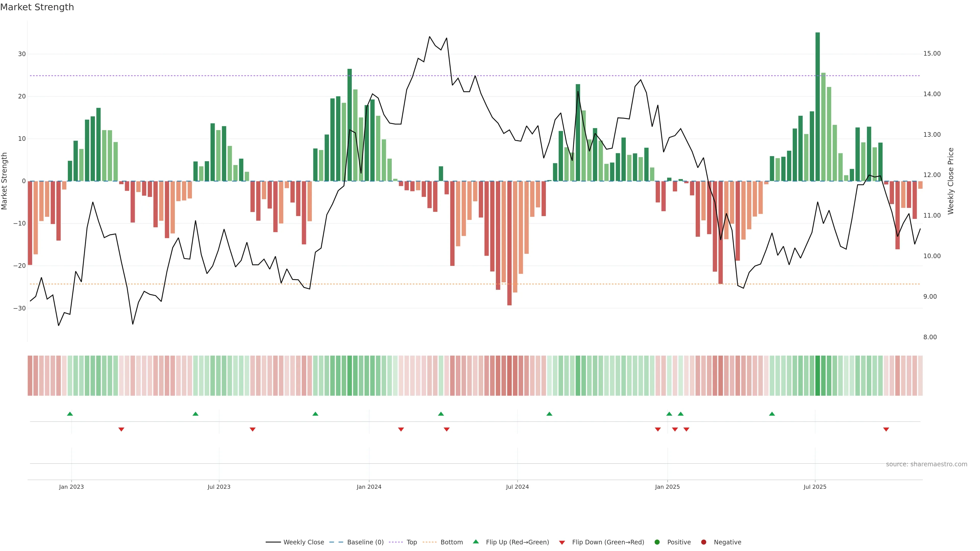Click first green flip-up marker before Jan 2023
980x551 pixels.
point(70,414)
